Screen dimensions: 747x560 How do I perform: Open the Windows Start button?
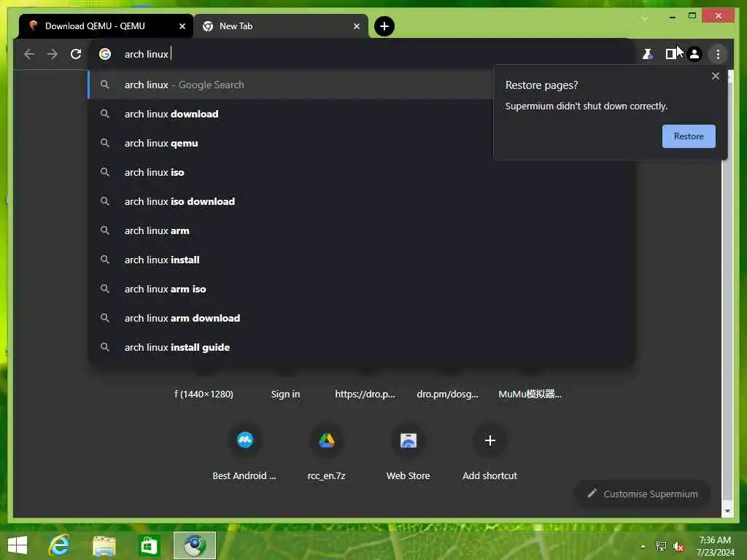[18, 545]
